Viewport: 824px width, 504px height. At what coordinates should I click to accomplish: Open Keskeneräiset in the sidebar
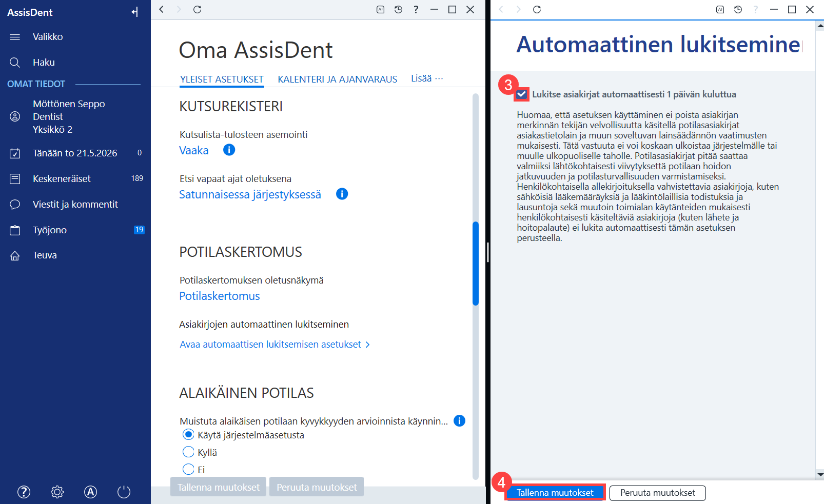(x=62, y=179)
